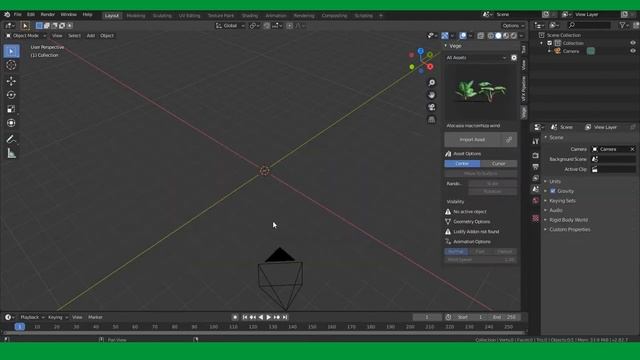640x360 pixels.
Task: Select the 3D Cursor tool
Action: 11,65
